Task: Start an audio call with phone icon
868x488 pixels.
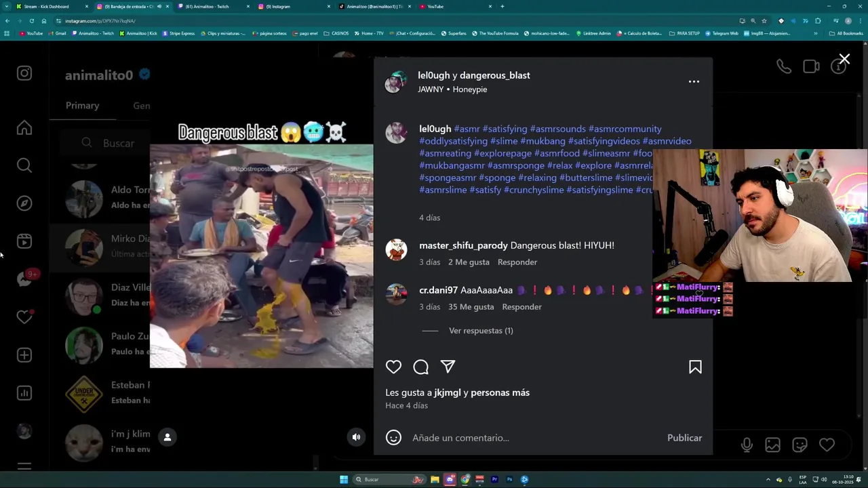Action: (784, 66)
